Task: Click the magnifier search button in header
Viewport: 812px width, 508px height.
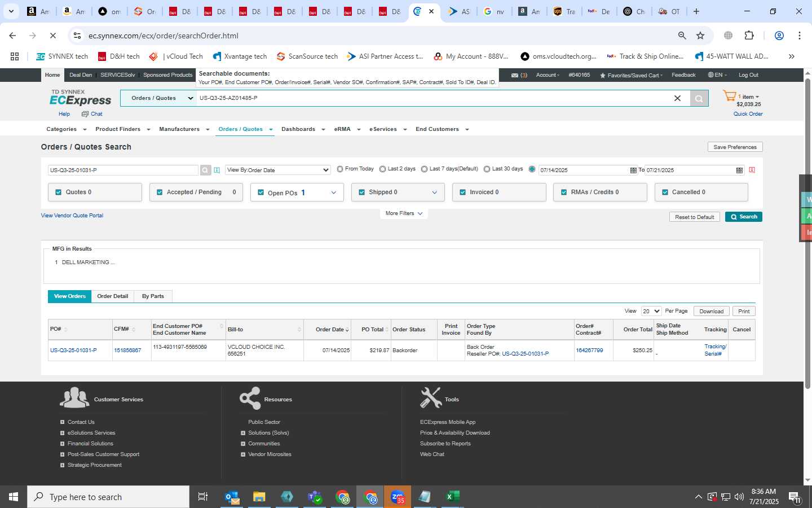Action: pyautogui.click(x=699, y=99)
